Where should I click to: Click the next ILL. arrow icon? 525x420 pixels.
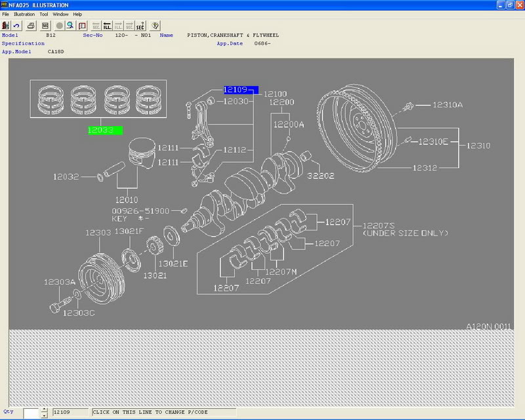coord(118,26)
